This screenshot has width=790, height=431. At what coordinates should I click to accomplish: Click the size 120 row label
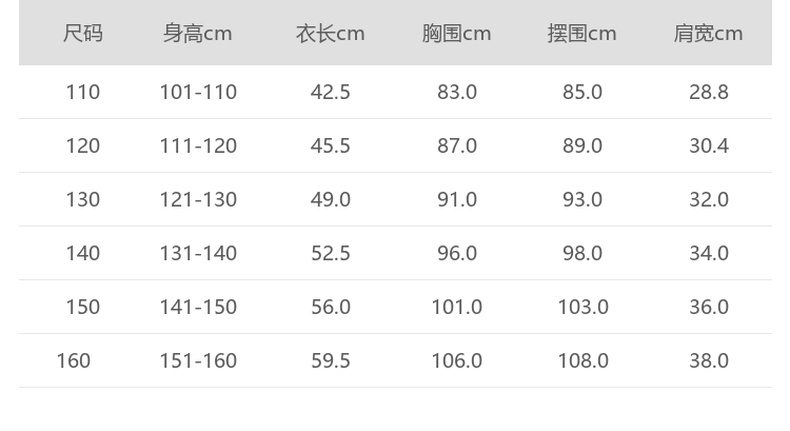coord(83,146)
